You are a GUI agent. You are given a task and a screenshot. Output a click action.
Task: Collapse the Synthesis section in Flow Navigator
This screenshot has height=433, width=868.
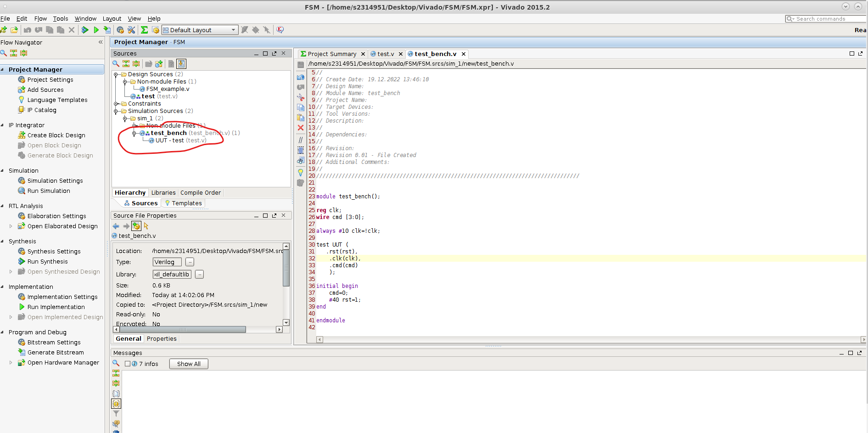pos(3,241)
